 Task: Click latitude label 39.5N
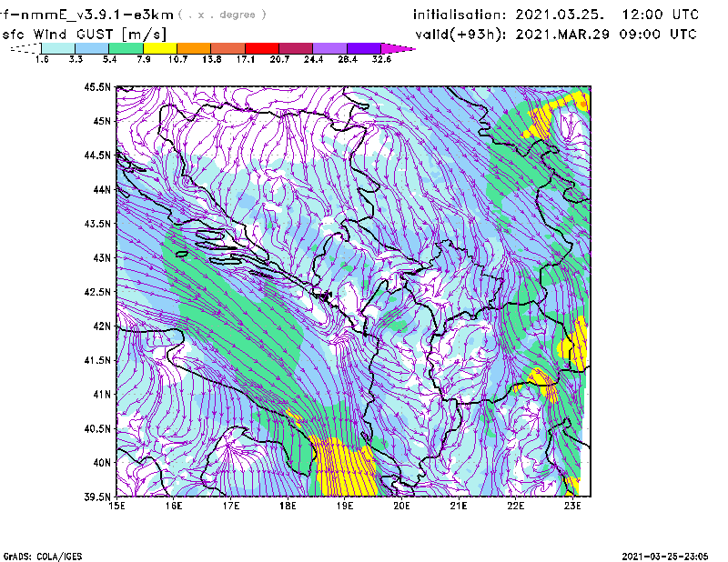click(x=97, y=497)
